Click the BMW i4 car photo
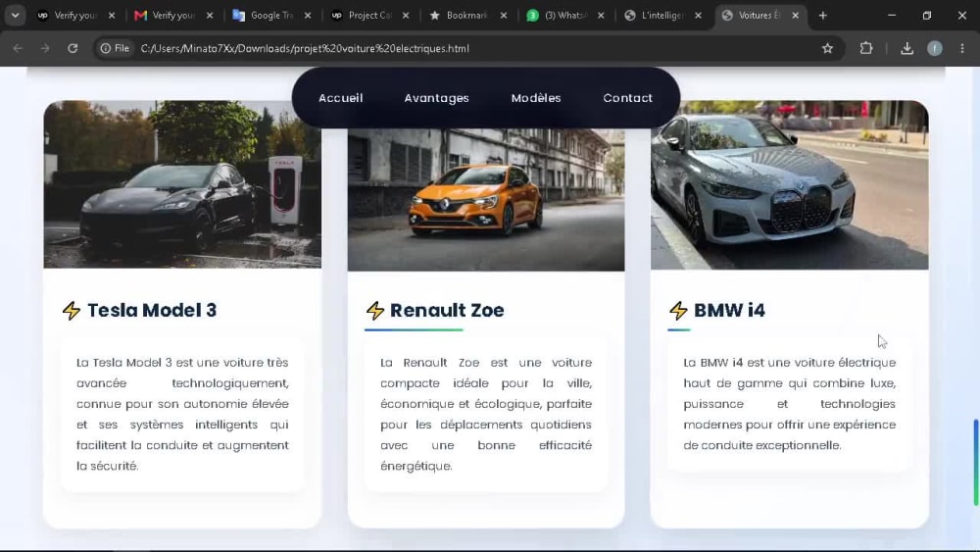 click(789, 185)
